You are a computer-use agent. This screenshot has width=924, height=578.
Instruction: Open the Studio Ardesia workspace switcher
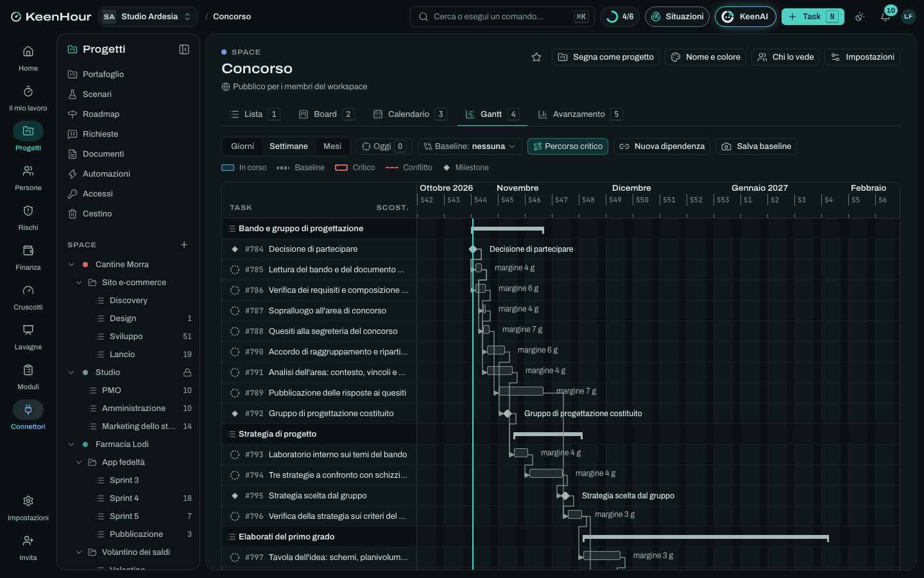pyautogui.click(x=148, y=17)
